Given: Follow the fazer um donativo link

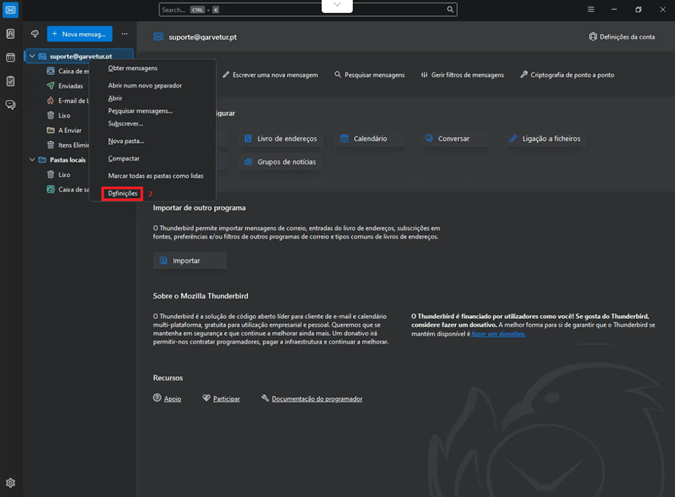Looking at the screenshot, I should tap(498, 334).
